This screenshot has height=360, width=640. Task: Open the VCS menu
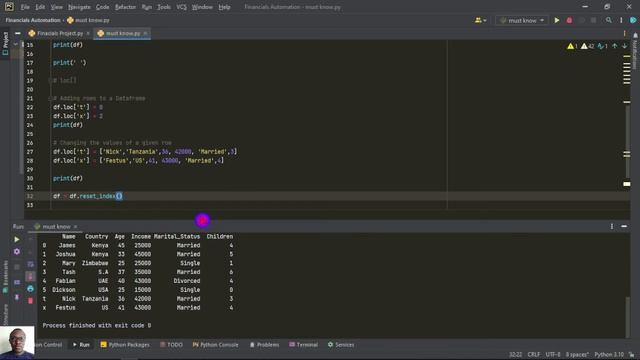pos(181,7)
